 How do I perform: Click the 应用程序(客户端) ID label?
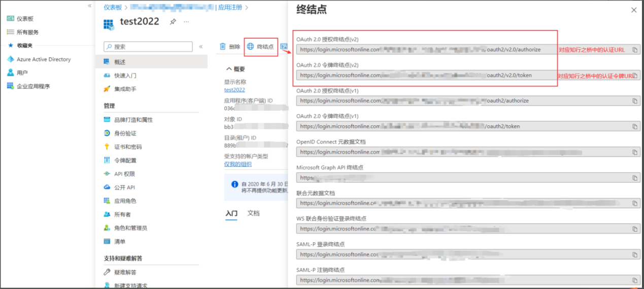[249, 101]
